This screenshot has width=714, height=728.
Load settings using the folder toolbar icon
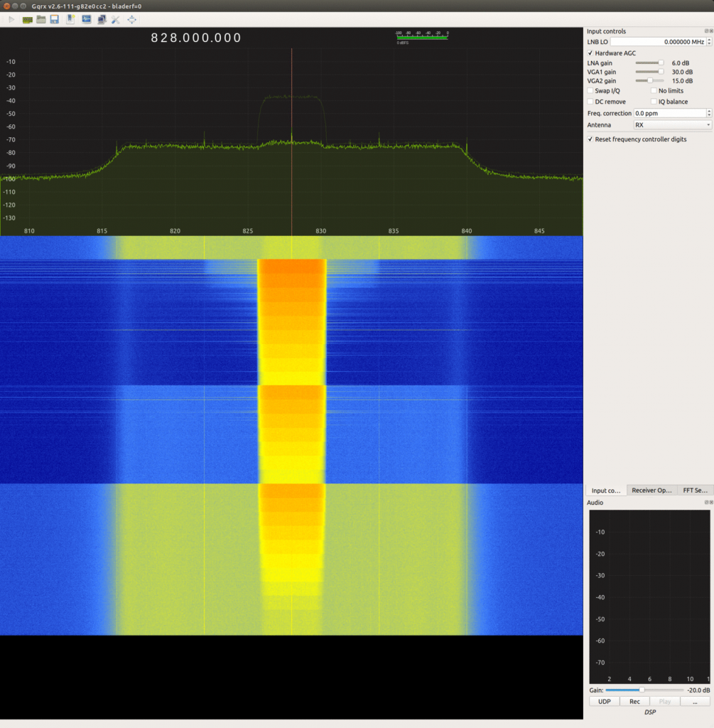(x=41, y=19)
